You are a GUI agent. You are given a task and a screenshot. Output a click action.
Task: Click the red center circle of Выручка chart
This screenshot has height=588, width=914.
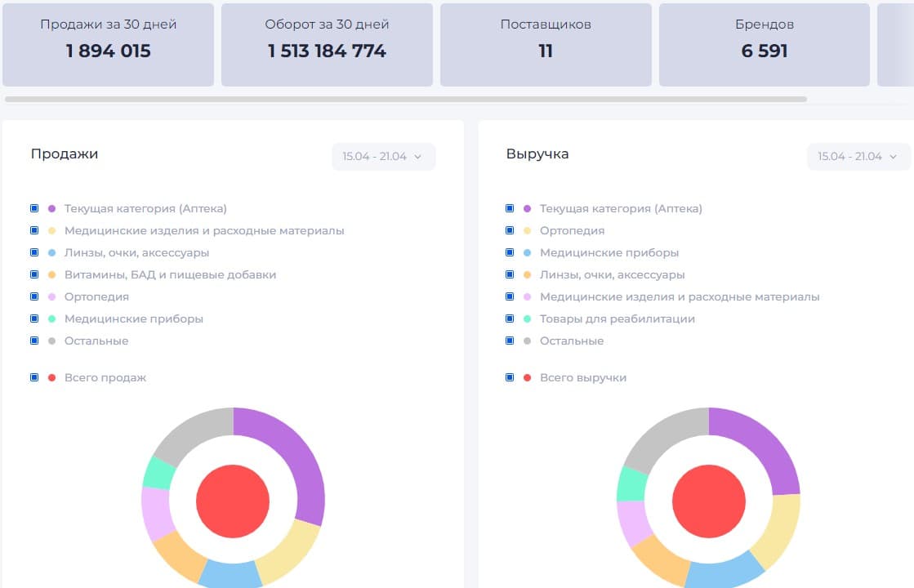[x=709, y=501]
